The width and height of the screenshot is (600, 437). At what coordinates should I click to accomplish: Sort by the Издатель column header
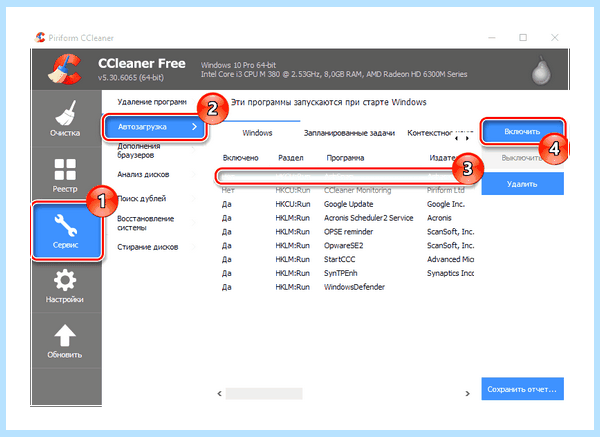point(442,158)
